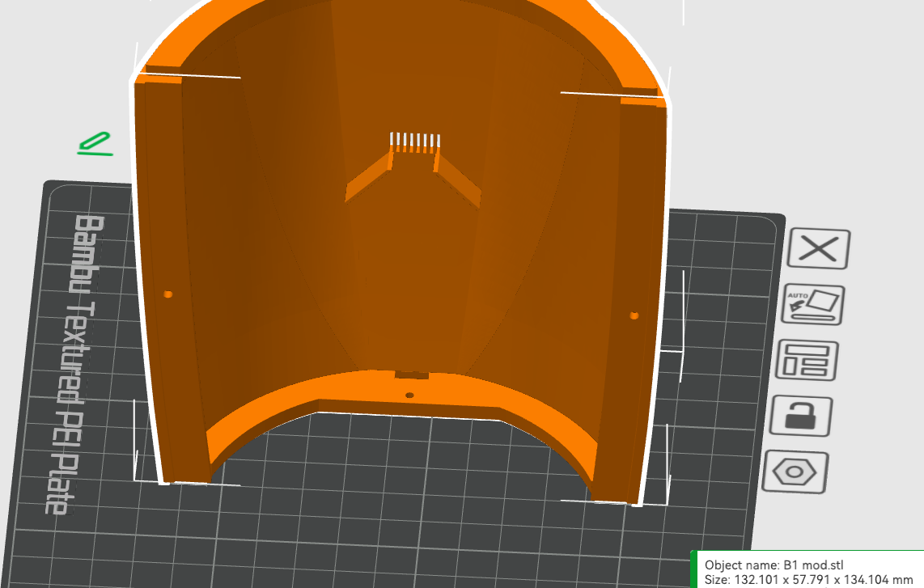
Task: Click the Size dimensions text in the tooltip
Action: (808, 580)
